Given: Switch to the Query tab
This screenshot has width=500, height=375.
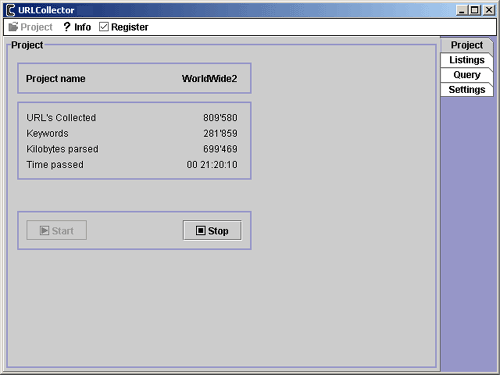Looking at the screenshot, I should click(467, 75).
